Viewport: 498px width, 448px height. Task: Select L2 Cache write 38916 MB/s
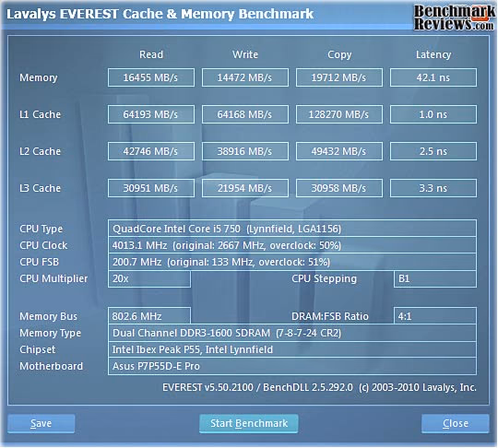coord(245,151)
